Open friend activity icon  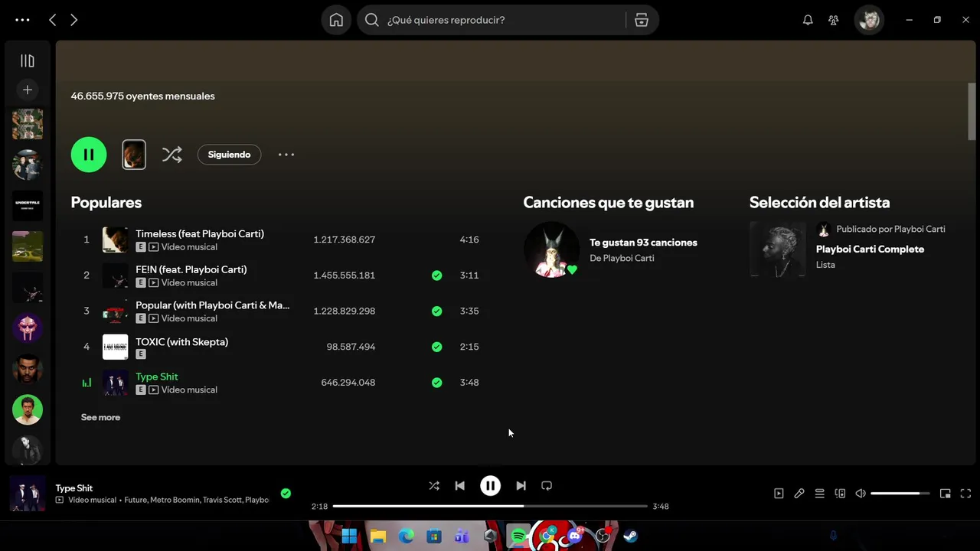[834, 20]
